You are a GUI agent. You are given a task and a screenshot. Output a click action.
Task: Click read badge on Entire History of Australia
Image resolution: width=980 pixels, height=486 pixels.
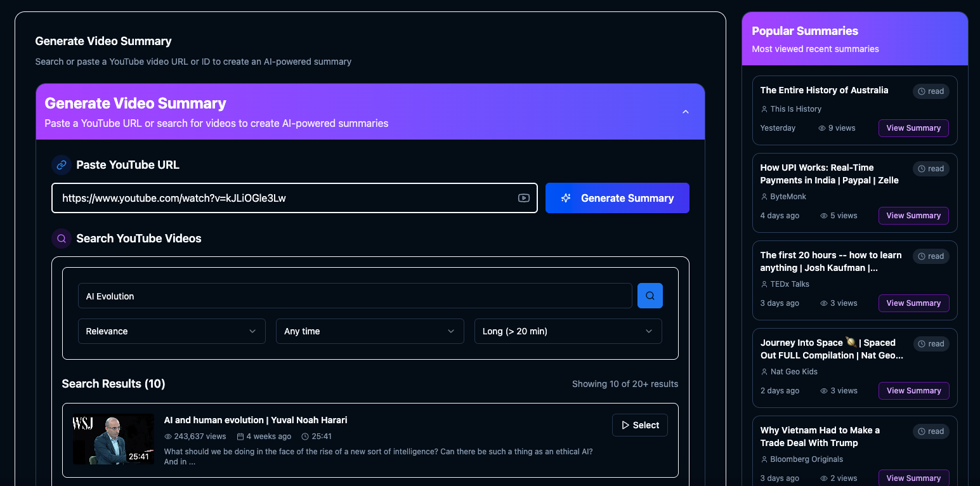(x=931, y=91)
